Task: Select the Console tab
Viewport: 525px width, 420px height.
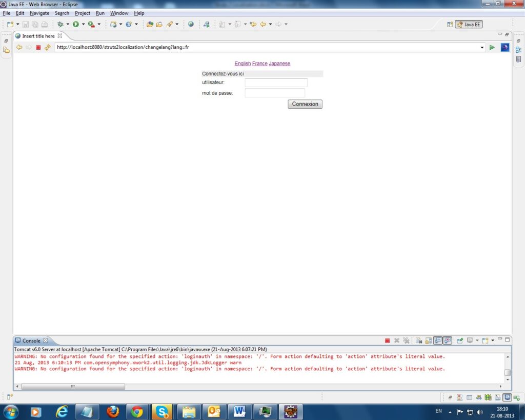Action: pyautogui.click(x=31, y=341)
